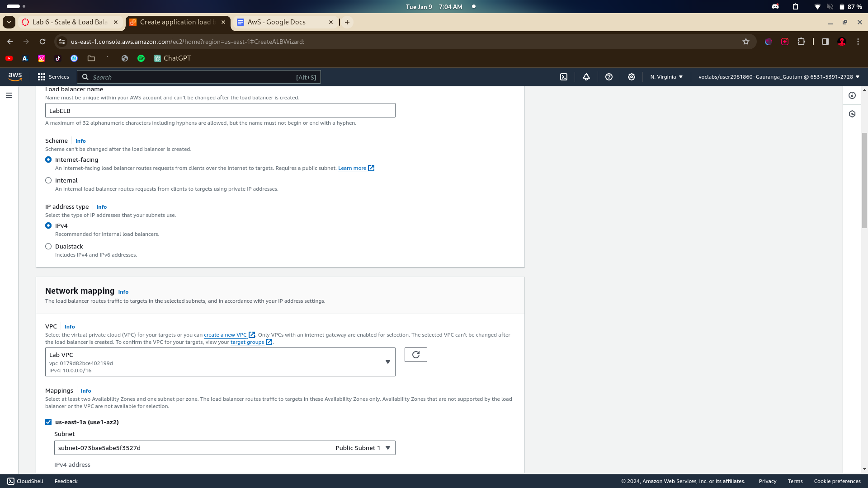Click the Load balancer name field
Screen dimensions: 868x488
click(220, 111)
